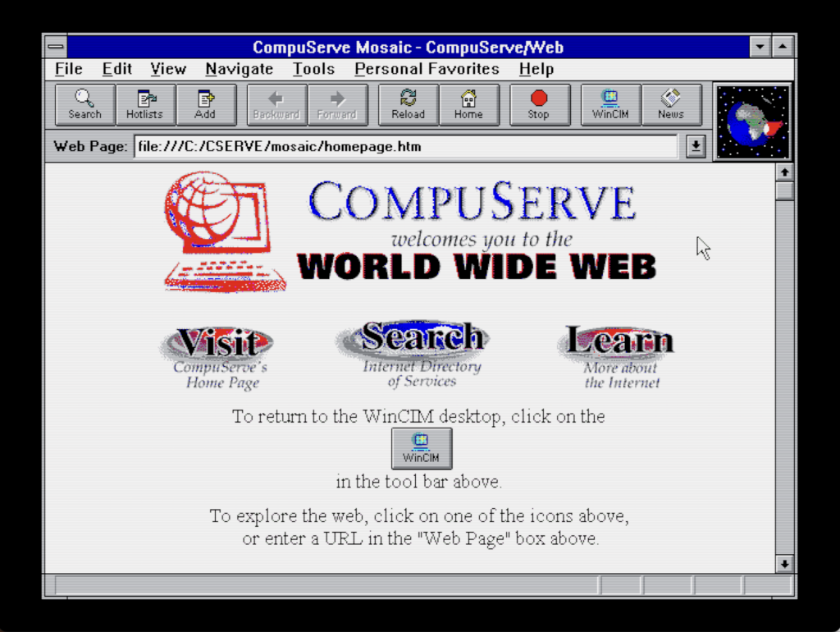The height and width of the screenshot is (632, 840).
Task: Go forward with the Forward arrow button
Action: [x=337, y=104]
